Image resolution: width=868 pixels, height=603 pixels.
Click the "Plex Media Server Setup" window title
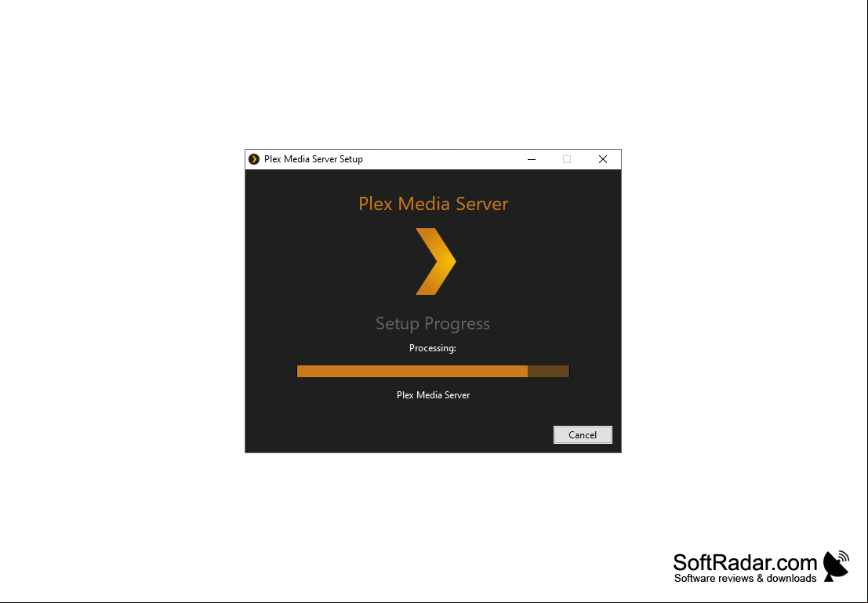click(314, 159)
